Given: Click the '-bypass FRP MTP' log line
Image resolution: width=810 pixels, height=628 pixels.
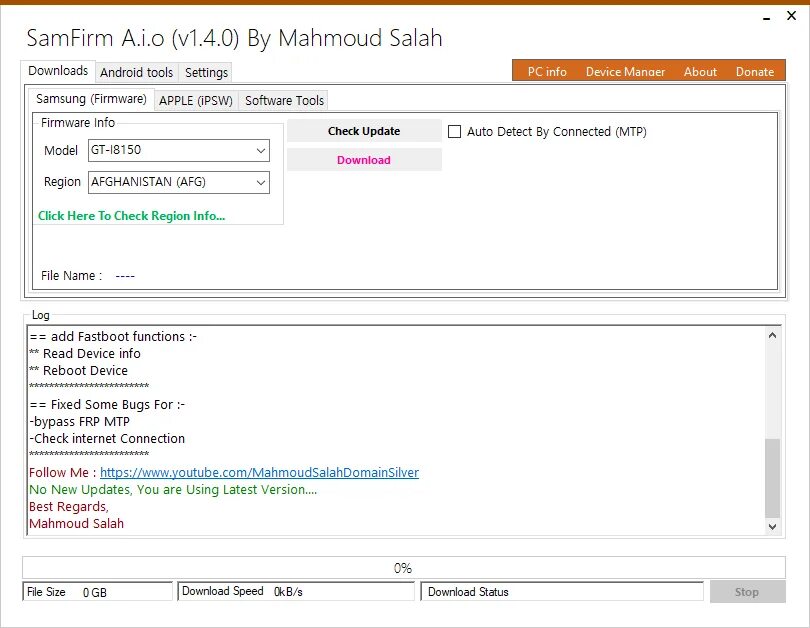Looking at the screenshot, I should [80, 421].
